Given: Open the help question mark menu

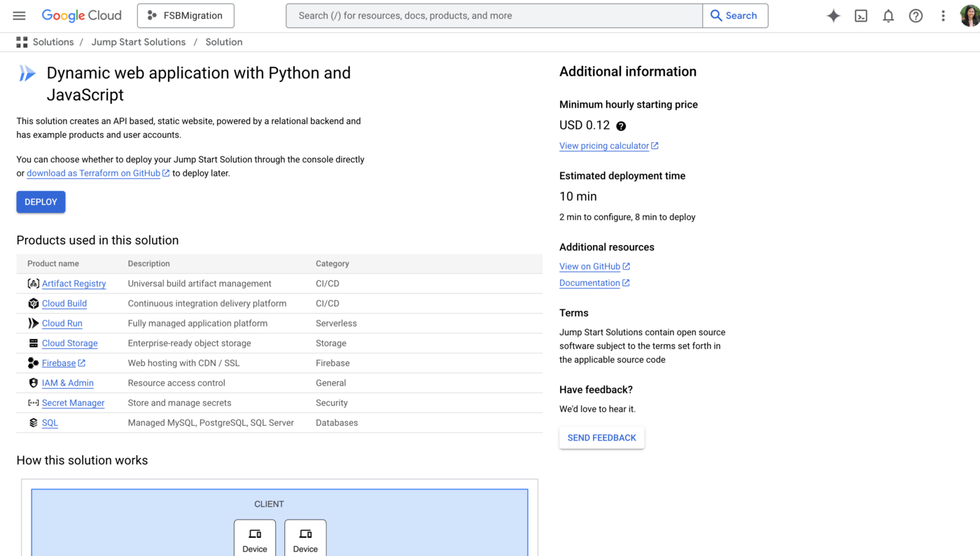Looking at the screenshot, I should click(916, 15).
